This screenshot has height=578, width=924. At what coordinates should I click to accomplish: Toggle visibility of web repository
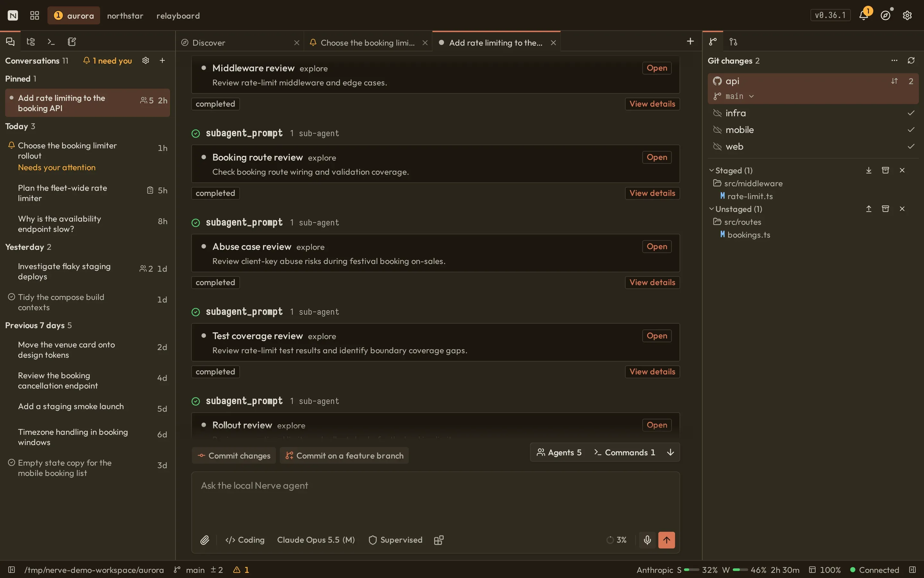tap(717, 146)
